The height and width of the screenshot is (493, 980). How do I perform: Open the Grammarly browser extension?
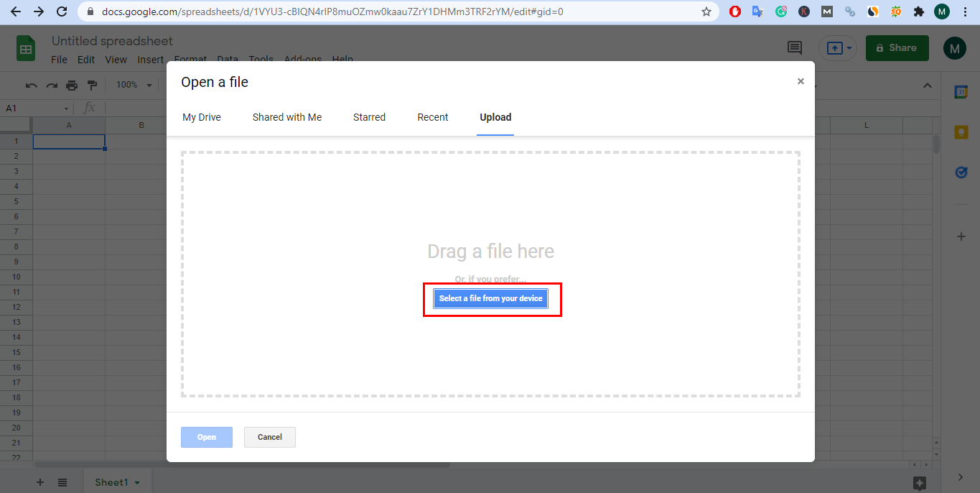click(780, 11)
